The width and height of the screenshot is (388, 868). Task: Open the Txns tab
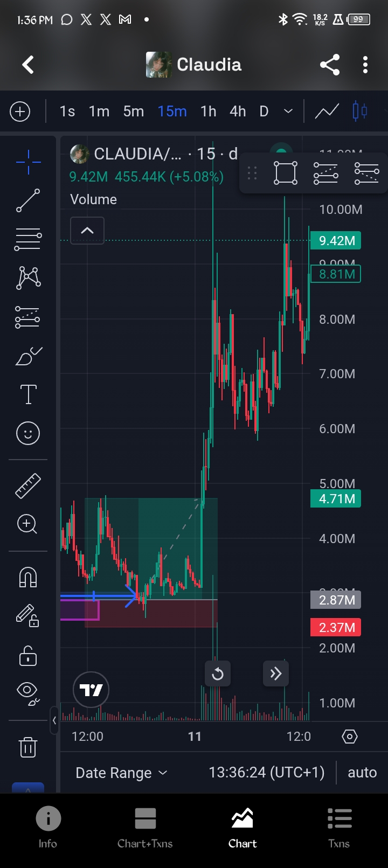tap(339, 828)
